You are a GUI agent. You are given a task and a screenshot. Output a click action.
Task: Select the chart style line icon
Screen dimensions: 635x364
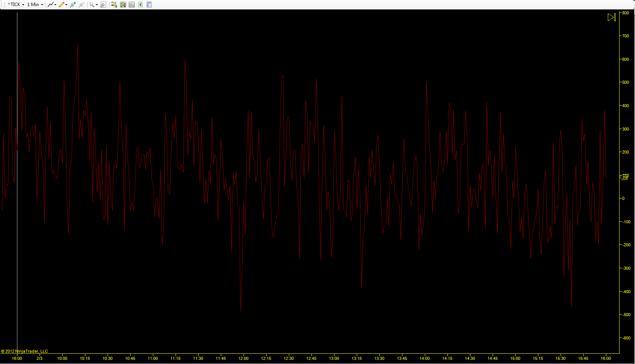pos(50,5)
